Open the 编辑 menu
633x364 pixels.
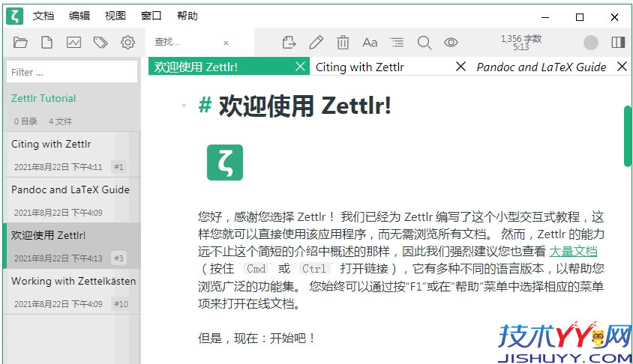tap(79, 16)
